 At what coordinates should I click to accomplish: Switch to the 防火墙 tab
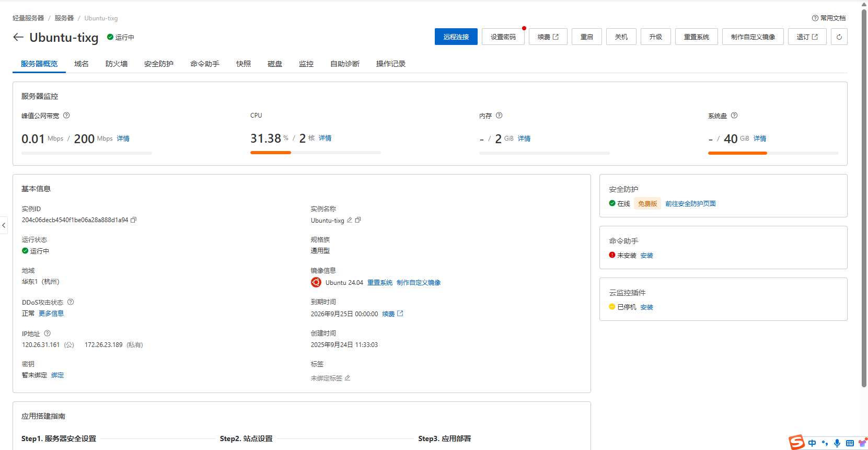[x=116, y=64]
